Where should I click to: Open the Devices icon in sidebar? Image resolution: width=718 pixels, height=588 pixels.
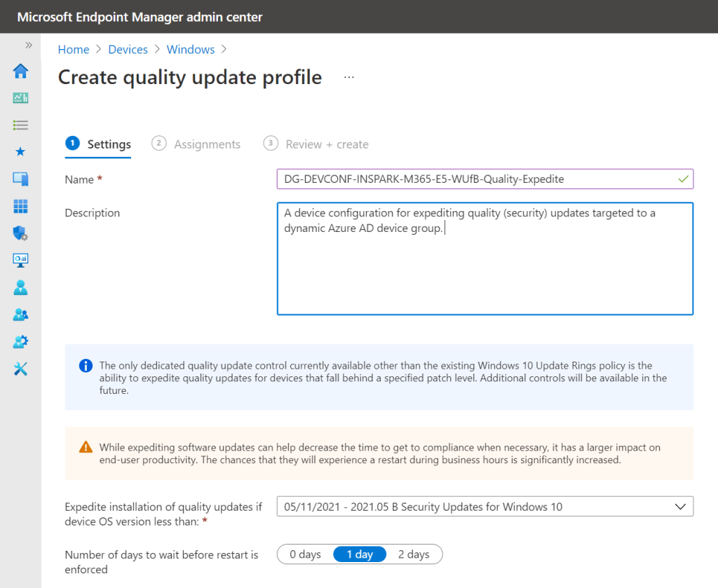tap(20, 179)
